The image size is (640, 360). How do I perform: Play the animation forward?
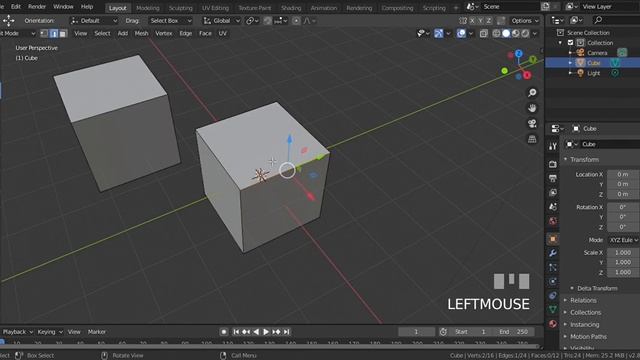click(266, 332)
